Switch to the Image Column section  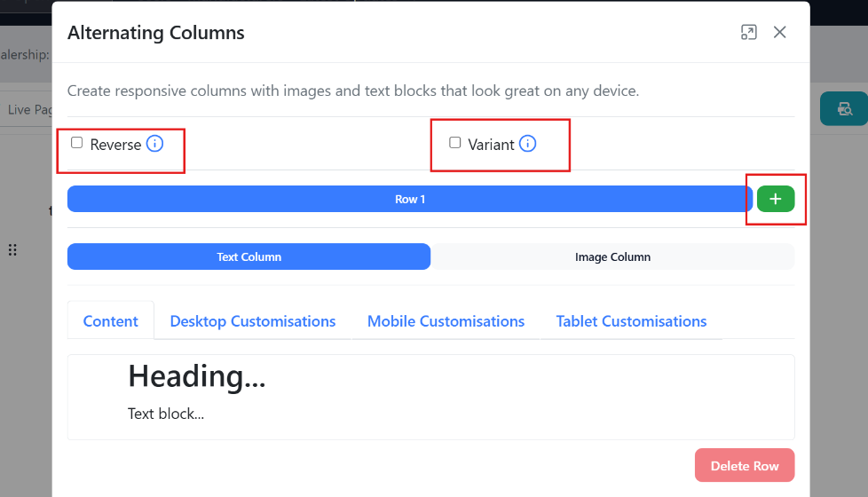pyautogui.click(x=612, y=256)
